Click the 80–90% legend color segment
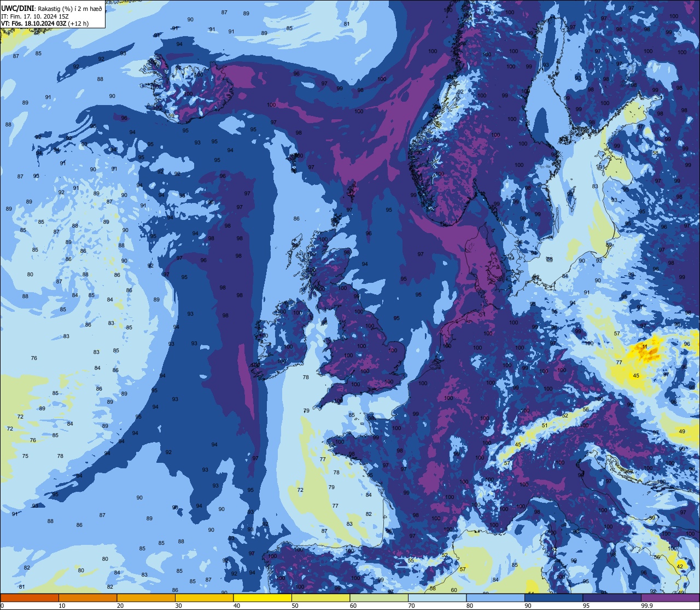This screenshot has height=610, width=700. (495, 597)
